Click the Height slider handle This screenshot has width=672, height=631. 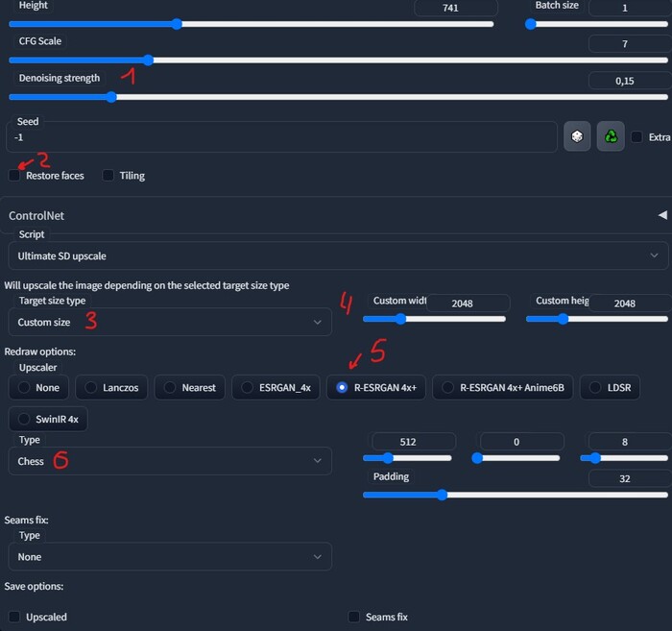(x=177, y=24)
